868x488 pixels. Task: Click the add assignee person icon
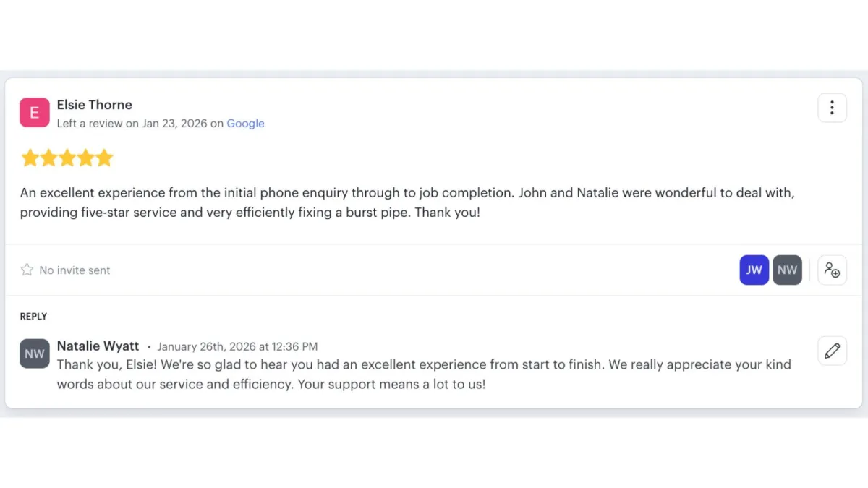point(832,270)
